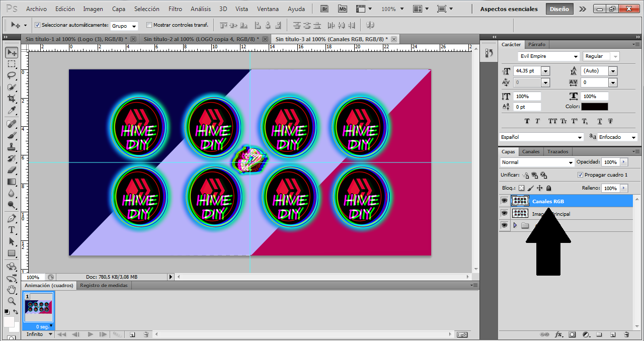644x341 pixels.
Task: Open the Archivo menu
Action: pos(36,9)
